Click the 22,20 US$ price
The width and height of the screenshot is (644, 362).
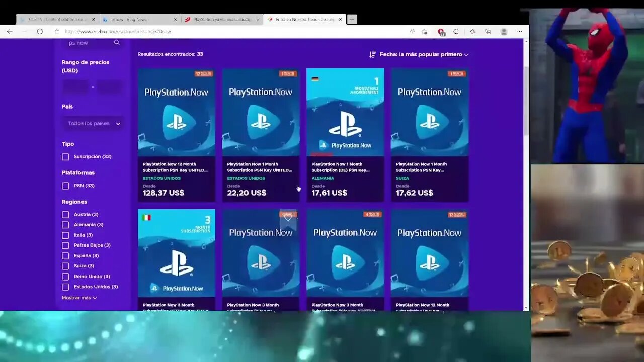tap(247, 193)
